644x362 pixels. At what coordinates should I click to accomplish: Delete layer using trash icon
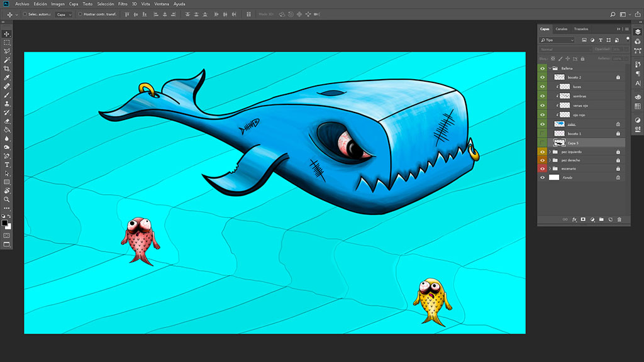pyautogui.click(x=619, y=219)
